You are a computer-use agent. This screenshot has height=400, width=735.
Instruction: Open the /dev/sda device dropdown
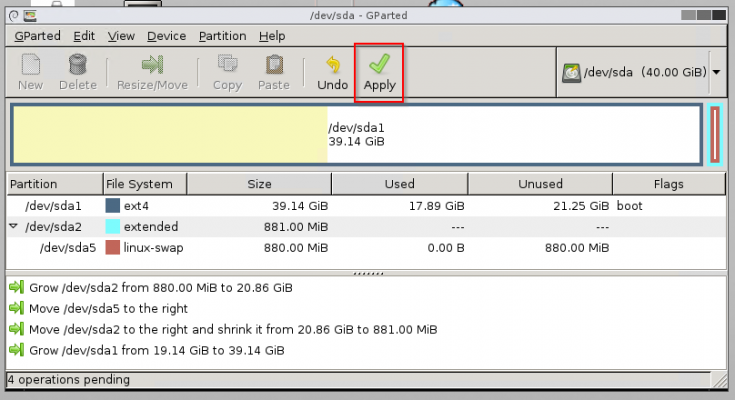coord(716,72)
